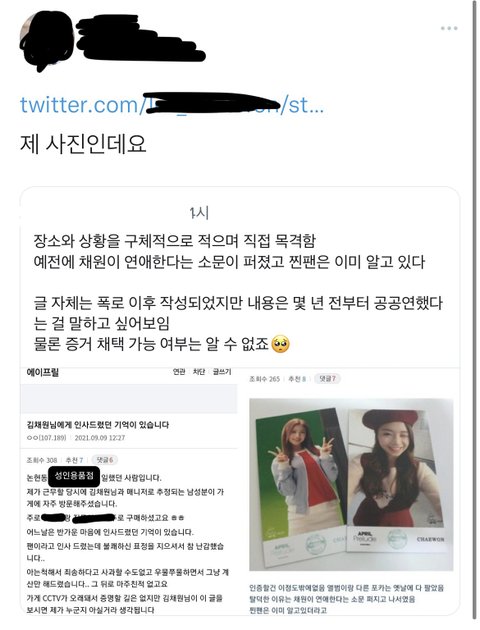Click the 댓글7 comments badge
This screenshot has height=630, width=480.
(327, 378)
